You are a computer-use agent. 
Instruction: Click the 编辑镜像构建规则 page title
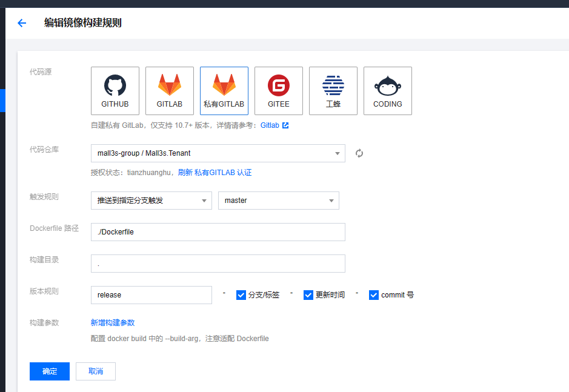(x=83, y=22)
